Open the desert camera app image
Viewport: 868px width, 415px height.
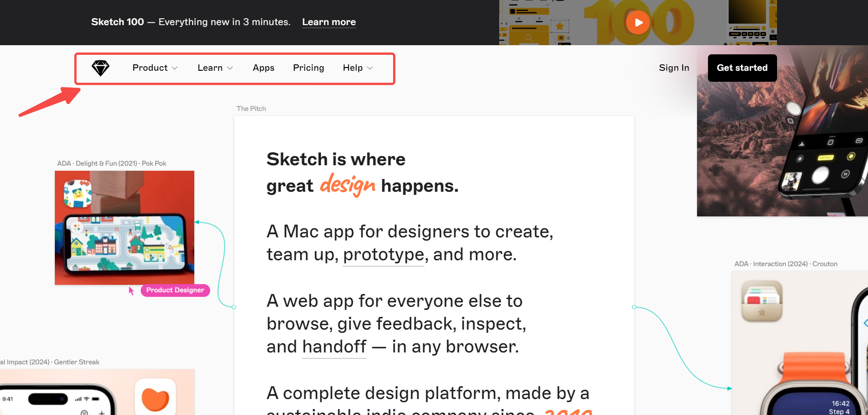click(x=783, y=131)
